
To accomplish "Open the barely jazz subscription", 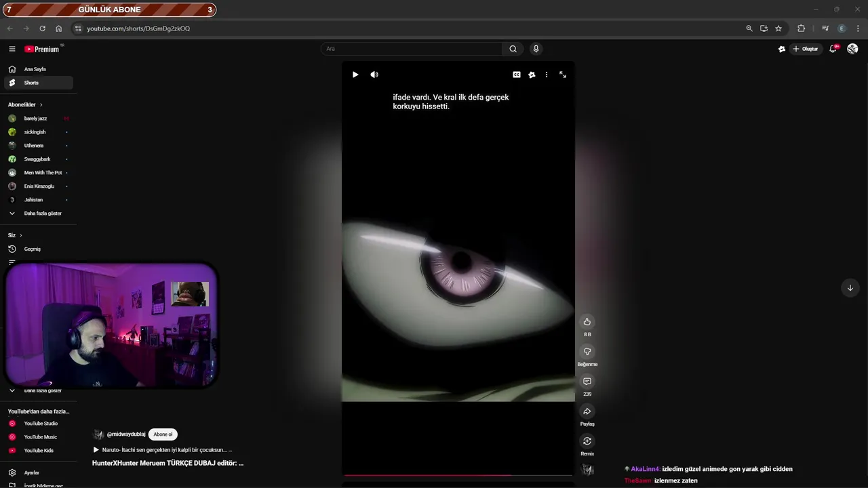I will pos(39,119).
